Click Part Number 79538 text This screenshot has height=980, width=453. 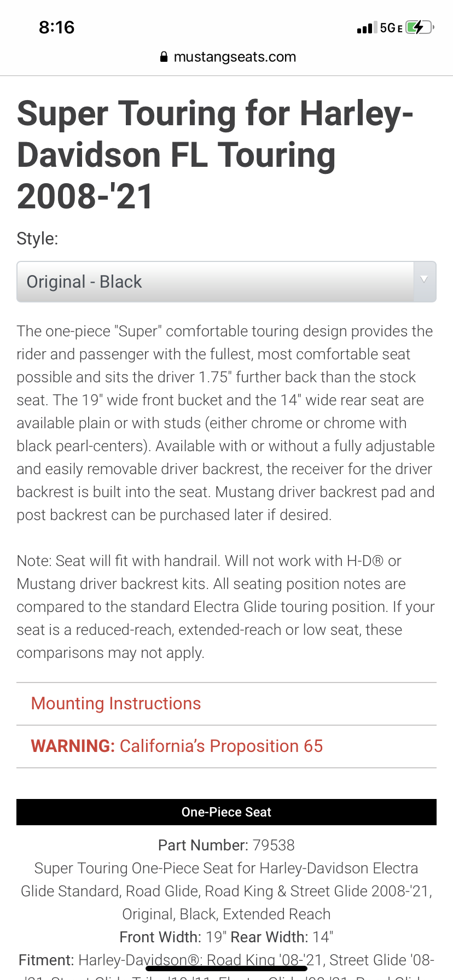(x=226, y=845)
